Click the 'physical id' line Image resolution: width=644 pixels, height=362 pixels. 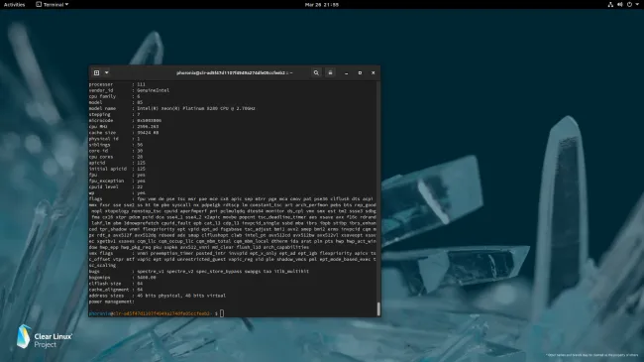115,139
